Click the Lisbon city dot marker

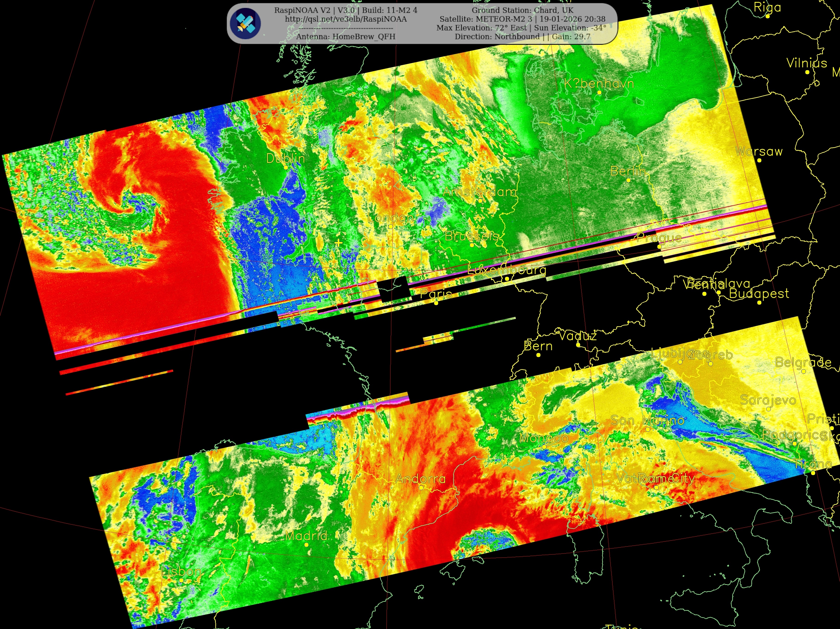[x=181, y=580]
